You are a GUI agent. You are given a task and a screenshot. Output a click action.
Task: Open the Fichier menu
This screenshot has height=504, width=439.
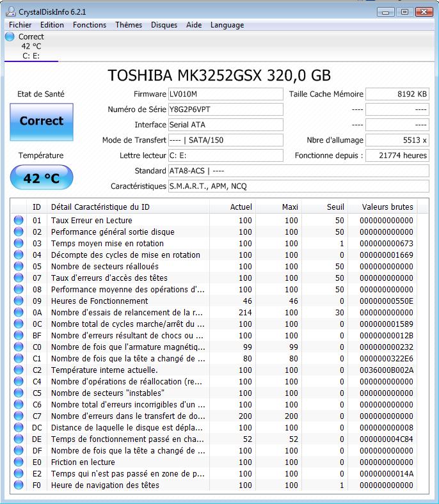(20, 25)
